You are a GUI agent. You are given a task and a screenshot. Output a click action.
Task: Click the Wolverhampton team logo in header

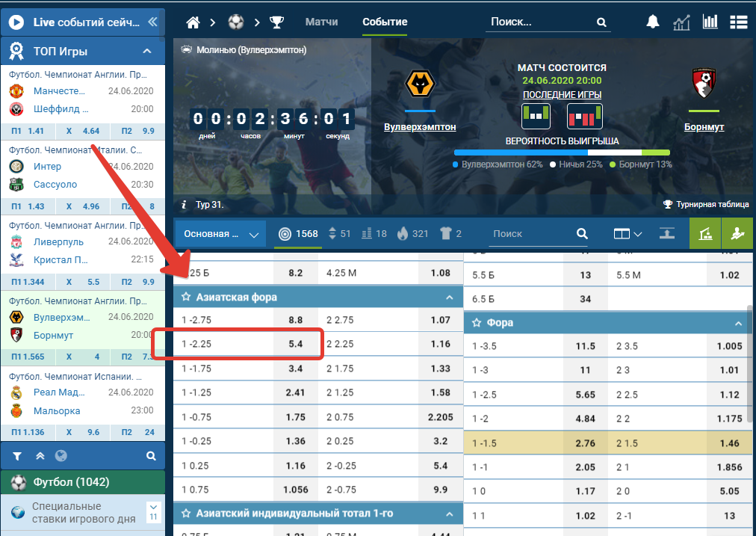coord(420,84)
